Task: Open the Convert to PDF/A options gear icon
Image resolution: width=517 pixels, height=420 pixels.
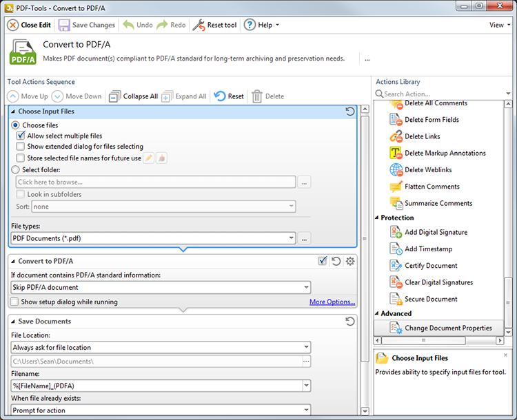Action: pyautogui.click(x=350, y=261)
